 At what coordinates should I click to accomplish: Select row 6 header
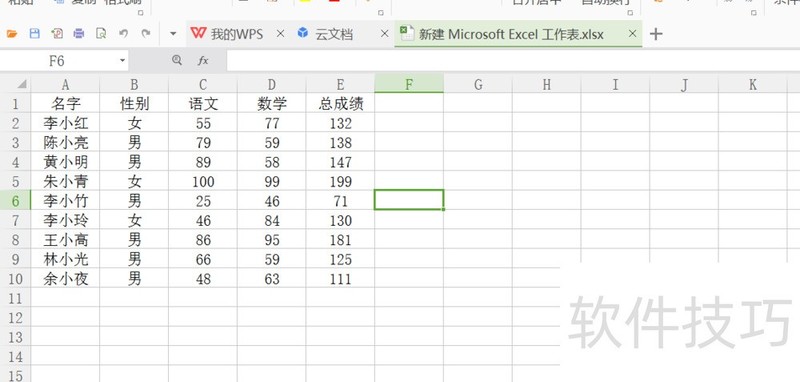pyautogui.click(x=15, y=201)
